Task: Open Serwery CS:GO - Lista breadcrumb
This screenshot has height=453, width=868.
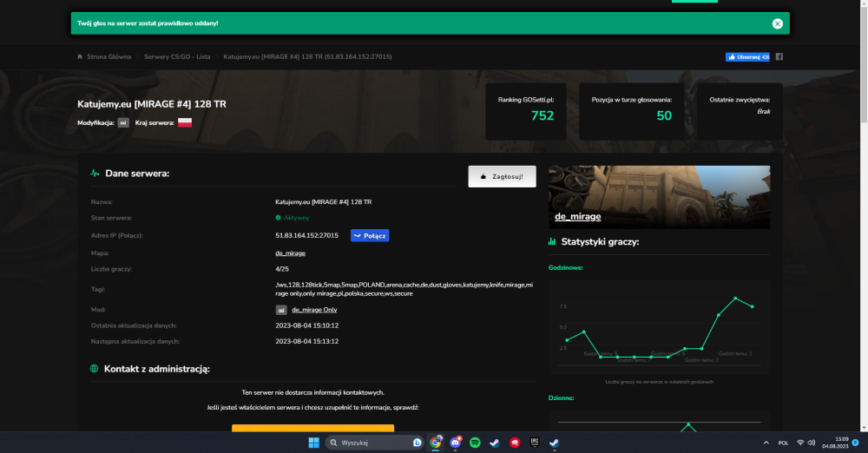Action: click(x=177, y=56)
